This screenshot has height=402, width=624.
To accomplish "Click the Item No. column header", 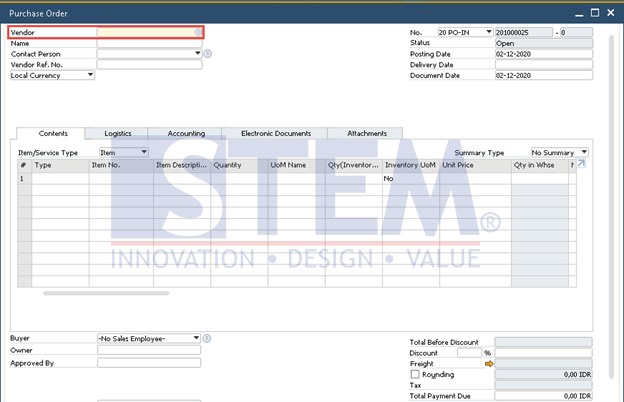I will coord(121,165).
